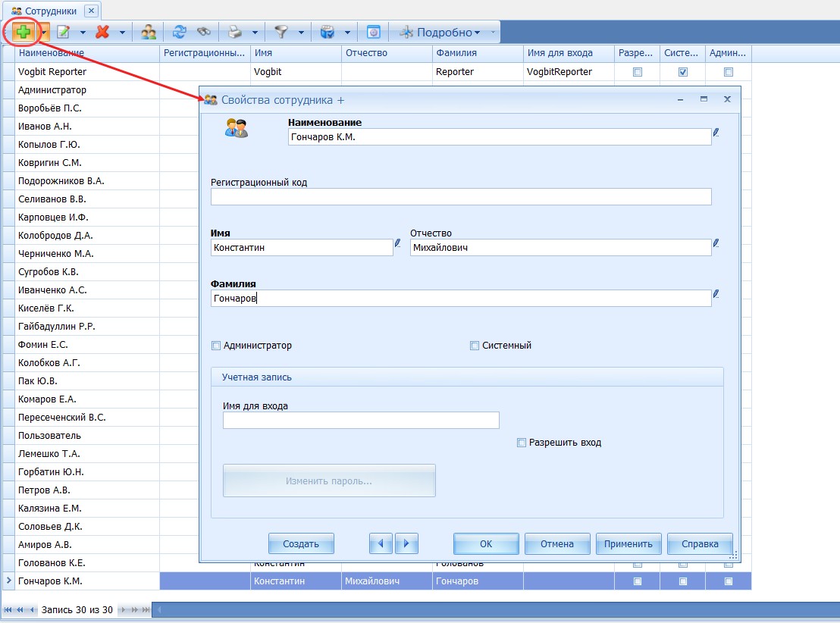Viewport: 840px width, 623px height.
Task: Click the printer icon
Action: pyautogui.click(x=235, y=32)
